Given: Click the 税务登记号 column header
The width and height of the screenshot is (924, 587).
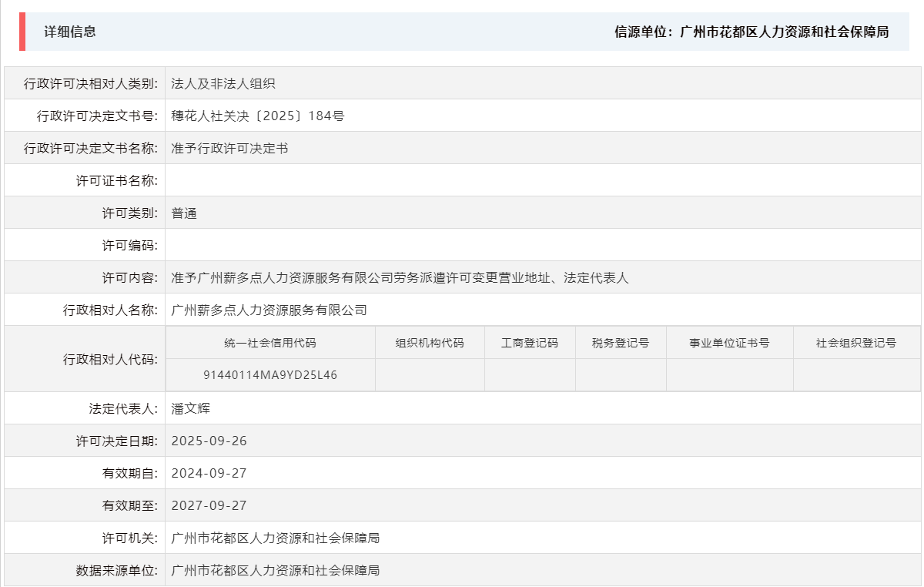Looking at the screenshot, I should pyautogui.click(x=621, y=342).
